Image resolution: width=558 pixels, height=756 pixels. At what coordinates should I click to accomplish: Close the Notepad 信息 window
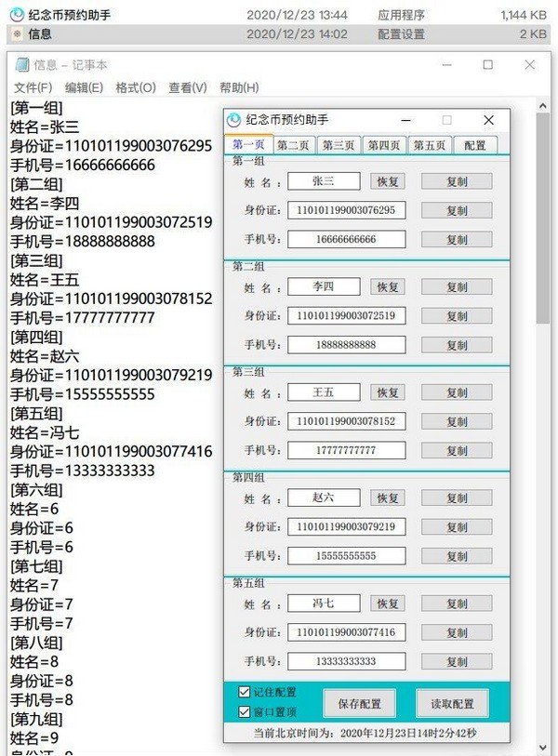point(529,65)
